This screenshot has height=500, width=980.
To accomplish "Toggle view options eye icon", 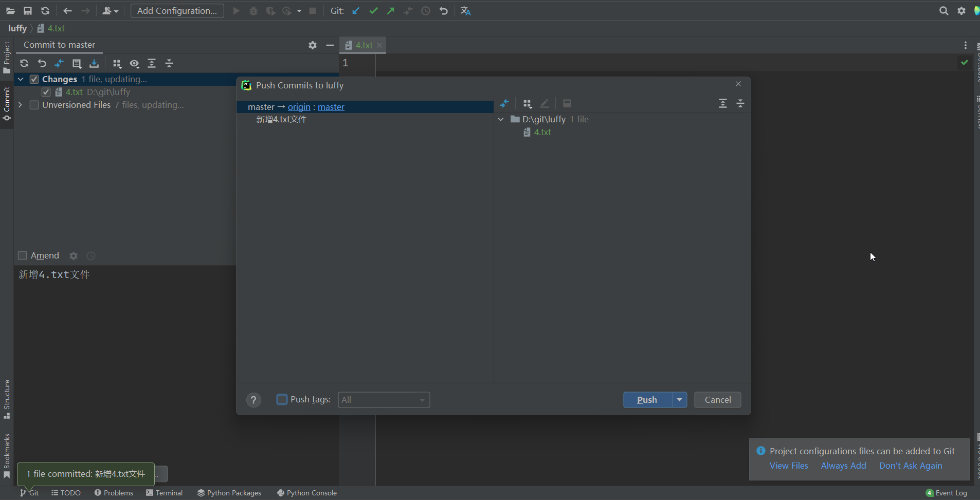I will point(135,63).
